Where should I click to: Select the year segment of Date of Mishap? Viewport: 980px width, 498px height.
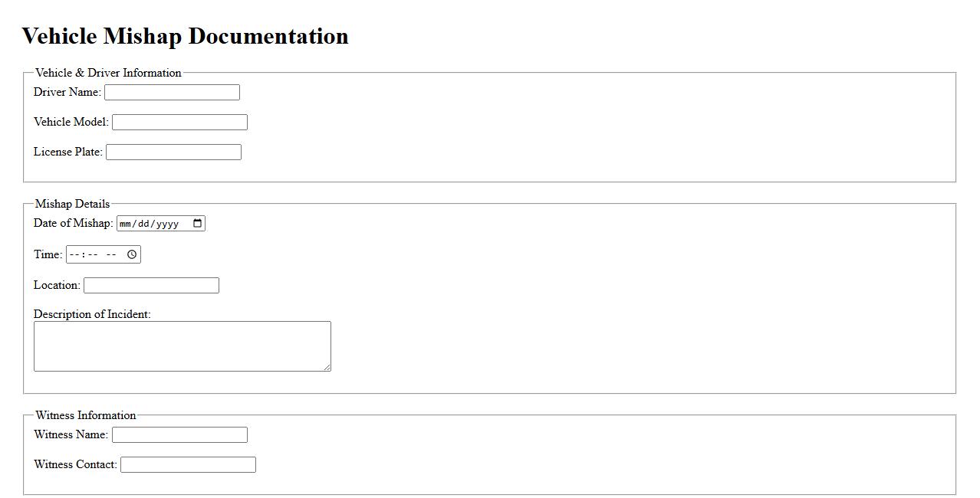pyautogui.click(x=168, y=224)
